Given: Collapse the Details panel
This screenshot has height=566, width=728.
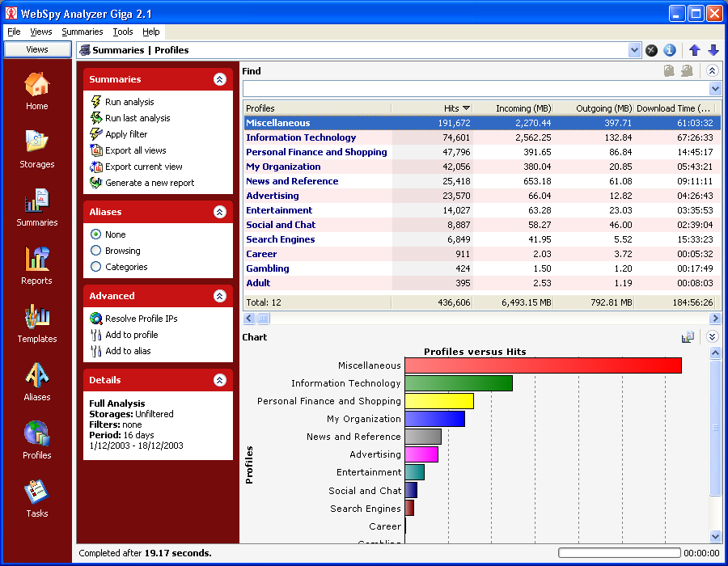Looking at the screenshot, I should point(220,380).
